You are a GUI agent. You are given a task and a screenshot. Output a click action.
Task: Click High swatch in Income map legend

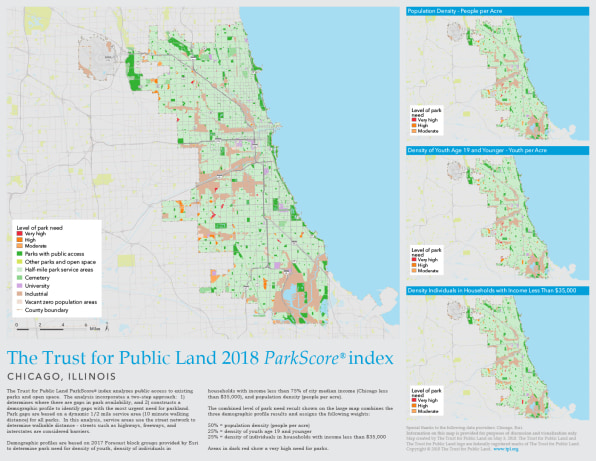point(414,406)
